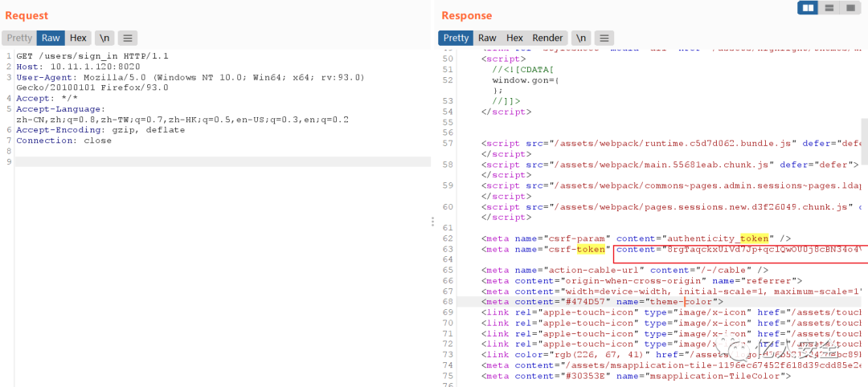
Task: Click the Host header line 10.11.1.120:8020
Action: pyautogui.click(x=78, y=67)
